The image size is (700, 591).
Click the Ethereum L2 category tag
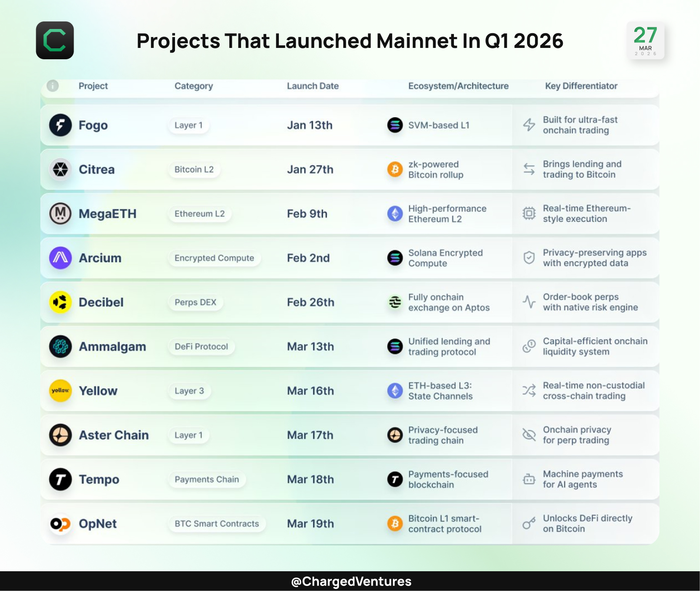coord(200,214)
